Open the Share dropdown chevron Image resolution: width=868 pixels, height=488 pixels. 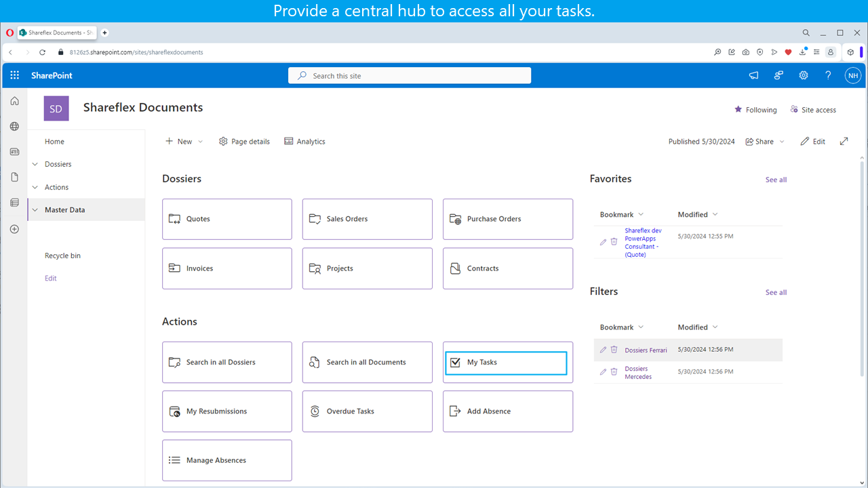click(x=782, y=142)
